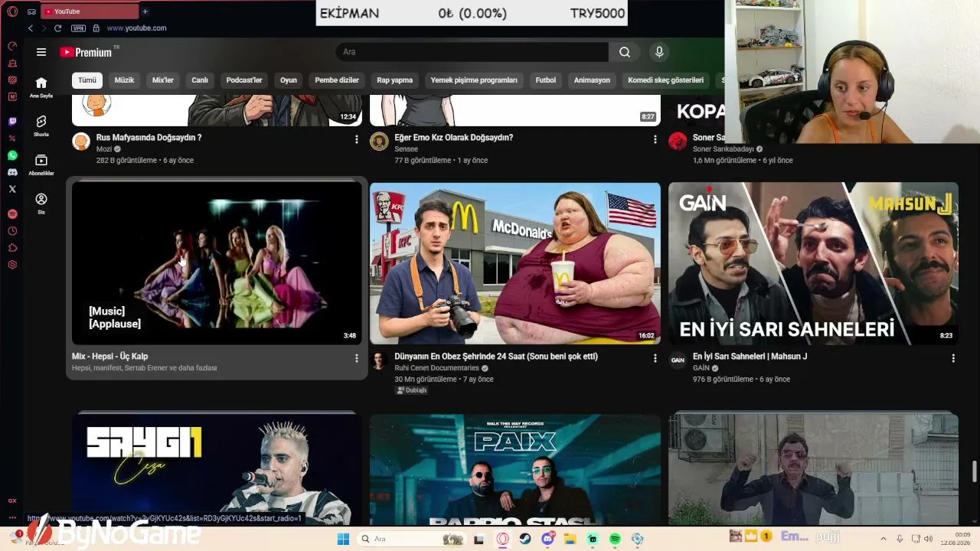This screenshot has height=551, width=980.
Task: Click the YouTube search field
Action: [472, 52]
